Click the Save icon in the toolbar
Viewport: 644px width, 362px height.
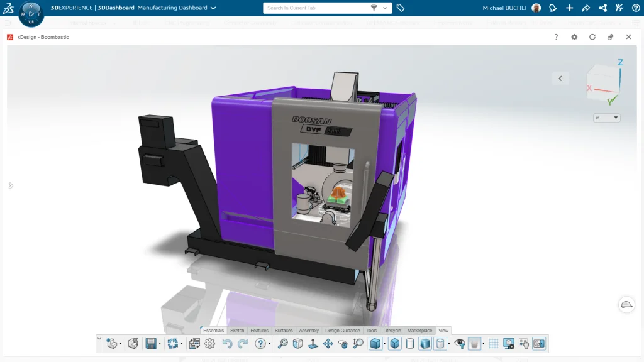click(x=151, y=344)
